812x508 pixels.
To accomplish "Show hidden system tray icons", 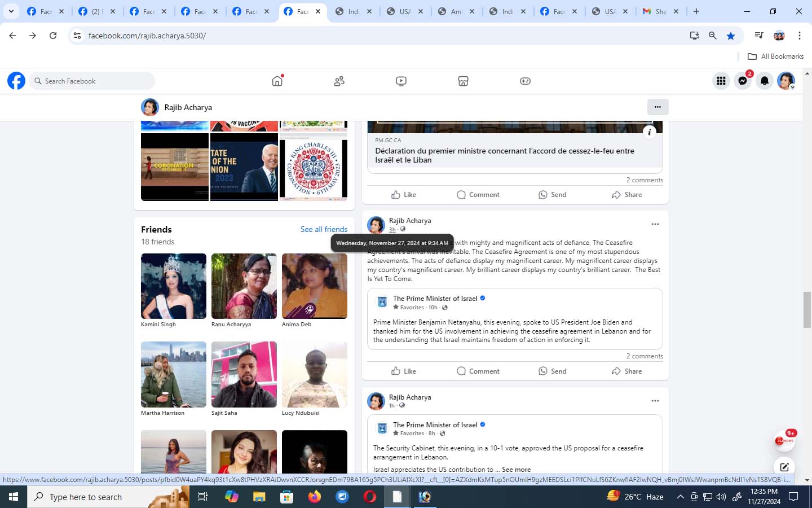I will pos(680,497).
